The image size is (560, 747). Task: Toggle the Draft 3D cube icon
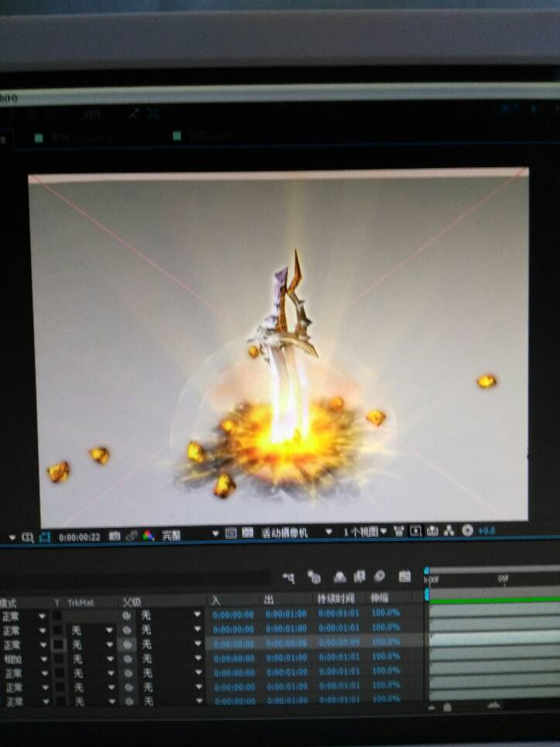[314, 577]
